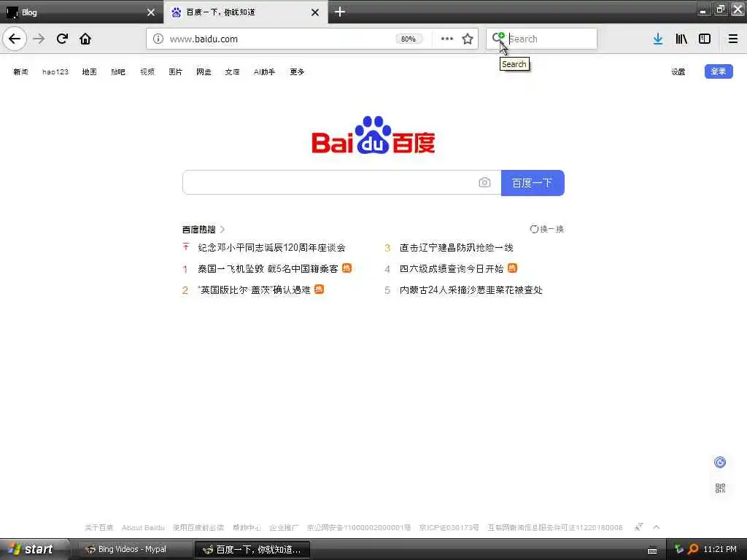Open footer link 企业推广
This screenshot has width=747, height=560.
pyautogui.click(x=284, y=528)
